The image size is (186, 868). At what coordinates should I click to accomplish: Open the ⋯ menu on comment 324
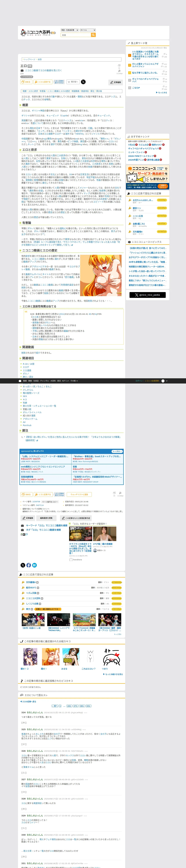tap(86, 713)
